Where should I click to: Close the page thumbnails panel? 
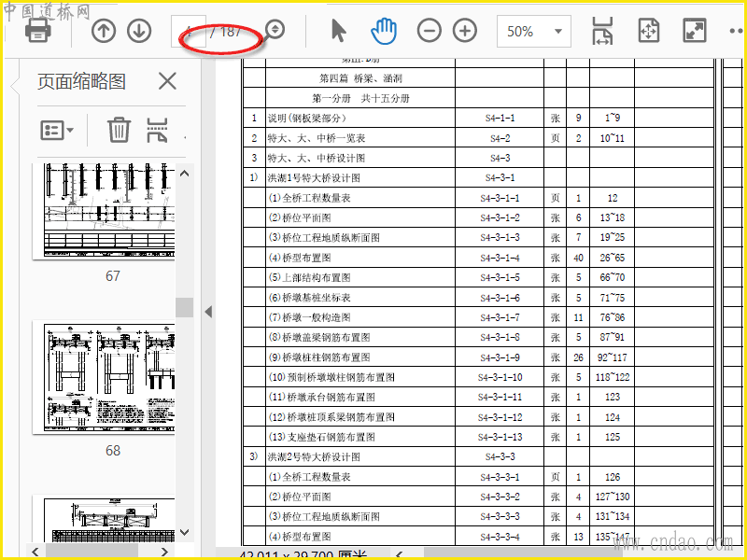[x=167, y=81]
